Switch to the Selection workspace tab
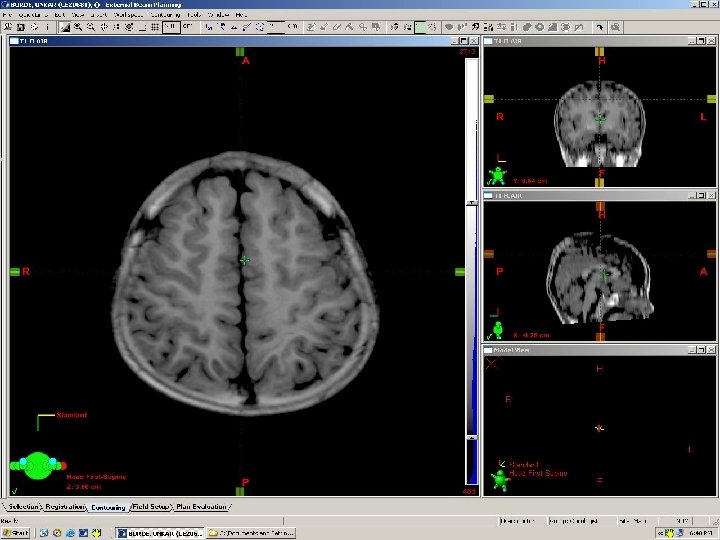The image size is (720, 540). [x=23, y=506]
